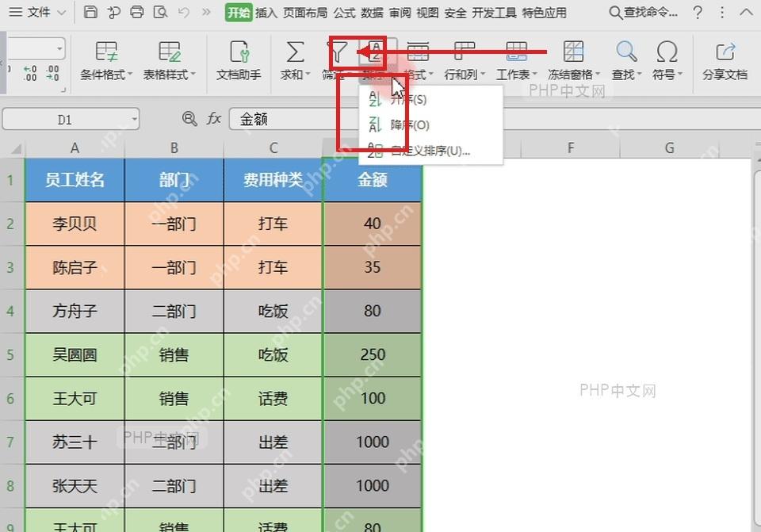Click the fx insert function icon
The height and width of the screenshot is (532, 761).
(213, 118)
